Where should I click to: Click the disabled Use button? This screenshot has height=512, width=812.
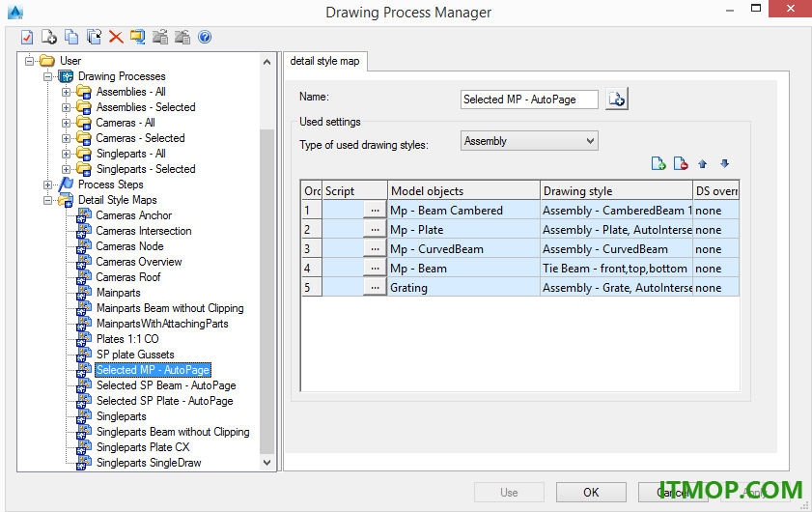coord(509,493)
